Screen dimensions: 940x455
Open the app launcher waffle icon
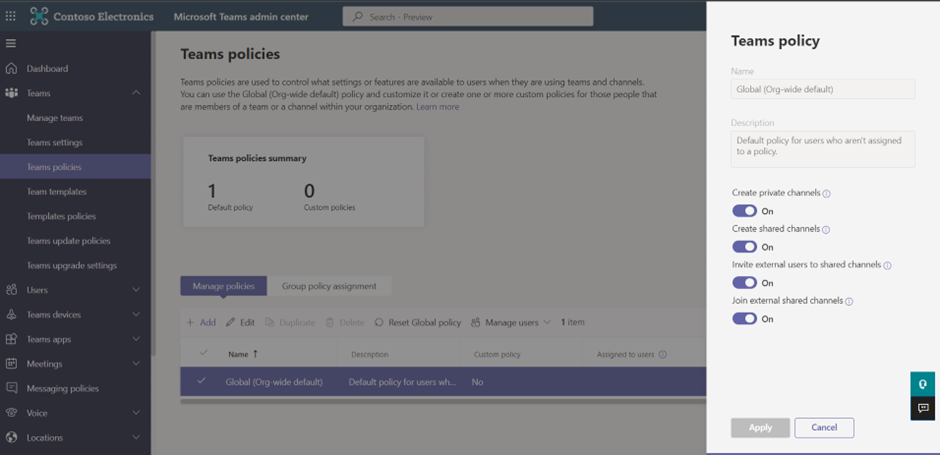point(11,17)
